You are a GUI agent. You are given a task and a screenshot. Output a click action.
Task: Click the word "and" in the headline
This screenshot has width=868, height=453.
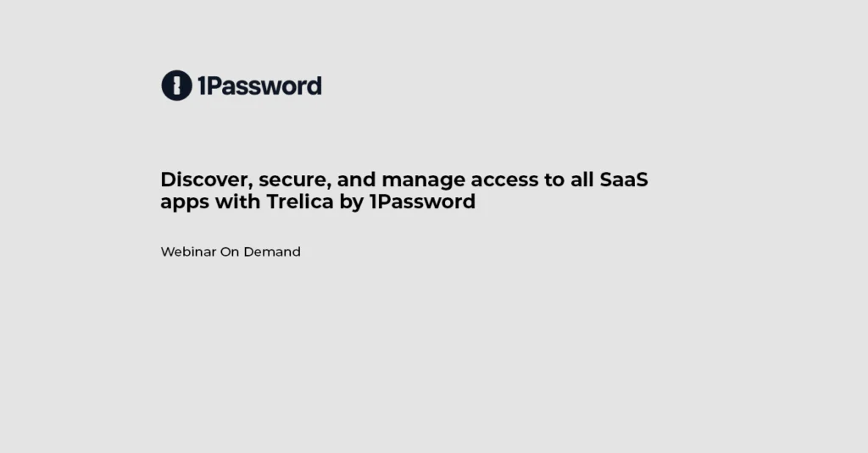[357, 180]
